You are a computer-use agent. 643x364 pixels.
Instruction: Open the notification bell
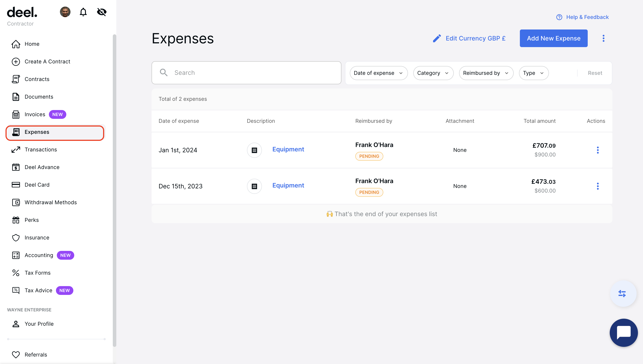(x=83, y=12)
